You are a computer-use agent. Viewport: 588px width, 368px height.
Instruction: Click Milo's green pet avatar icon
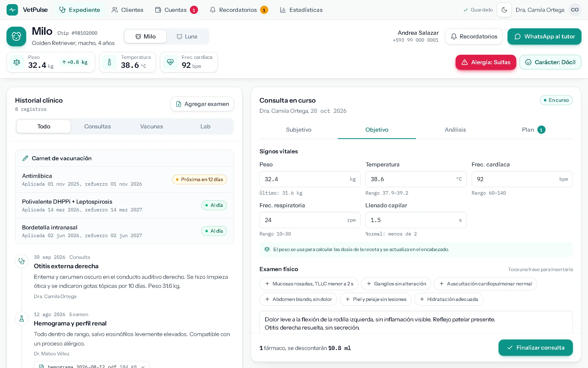[x=16, y=37]
